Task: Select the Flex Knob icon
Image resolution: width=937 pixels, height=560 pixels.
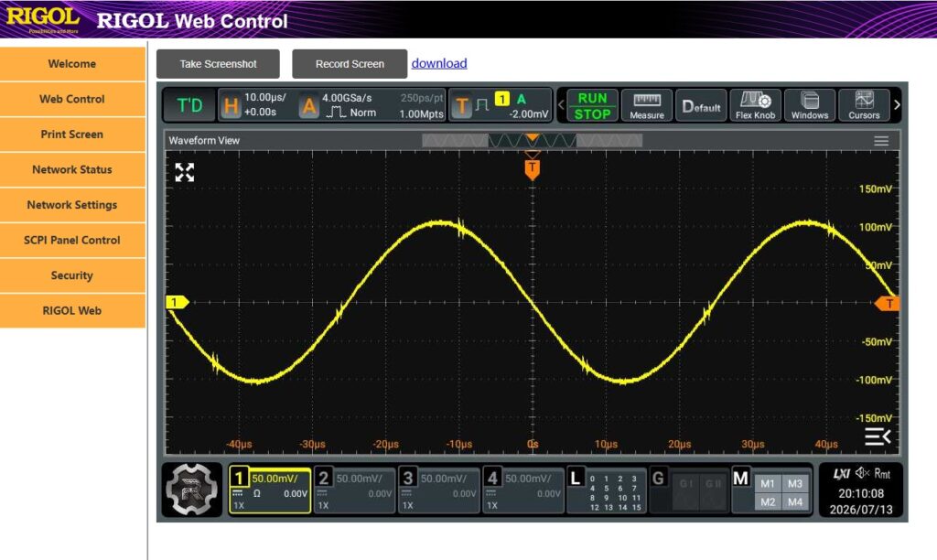Action: pos(755,106)
